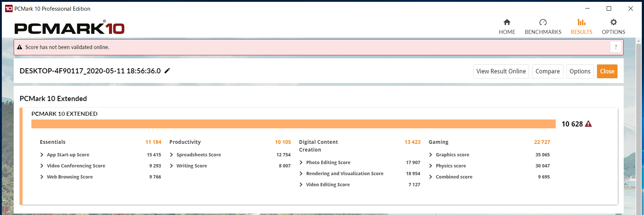
Task: Click the PCMARK 10 logo
Action: pos(69,27)
